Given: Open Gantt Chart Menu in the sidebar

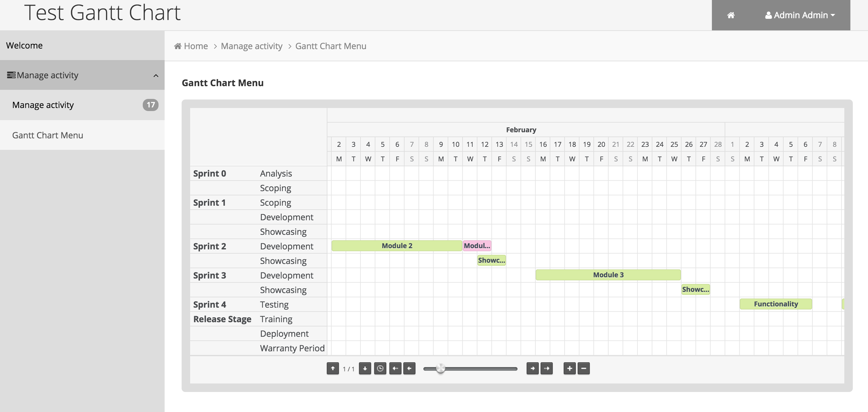Looking at the screenshot, I should click(47, 135).
